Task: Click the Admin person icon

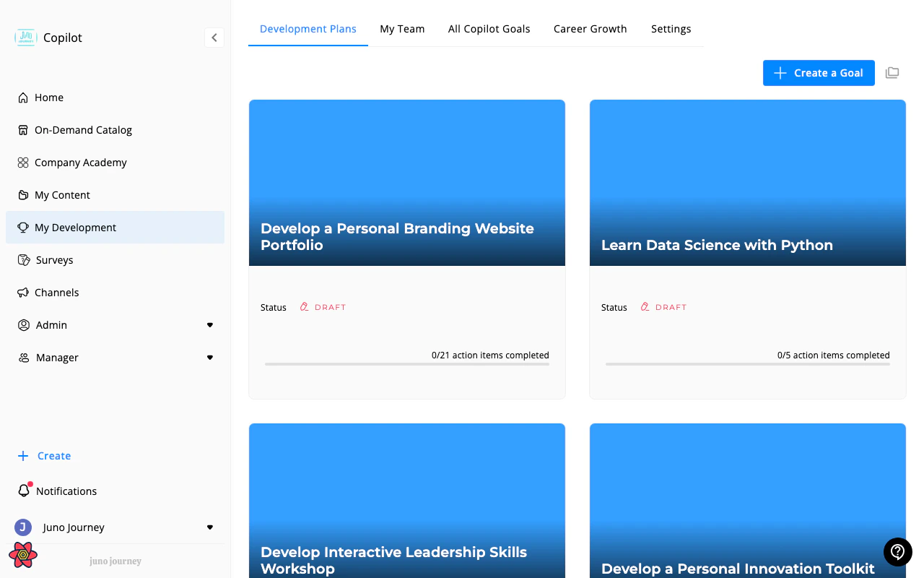Action: tap(24, 325)
